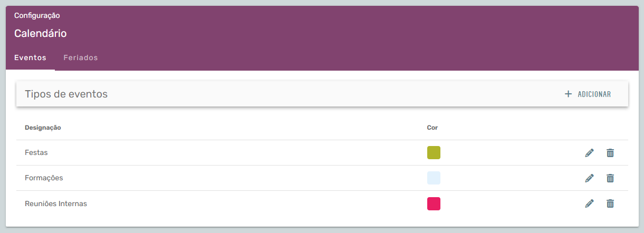
Task: Delete the Formações event type
Action: (x=610, y=178)
